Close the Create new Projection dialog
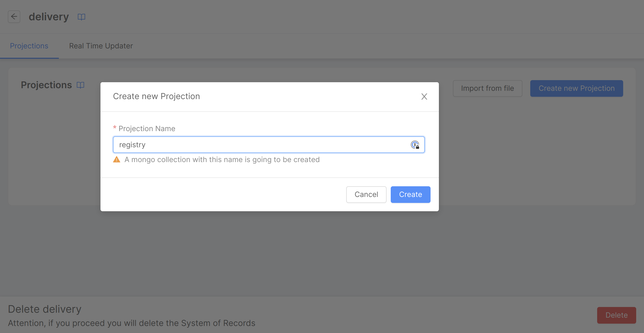 coord(424,97)
